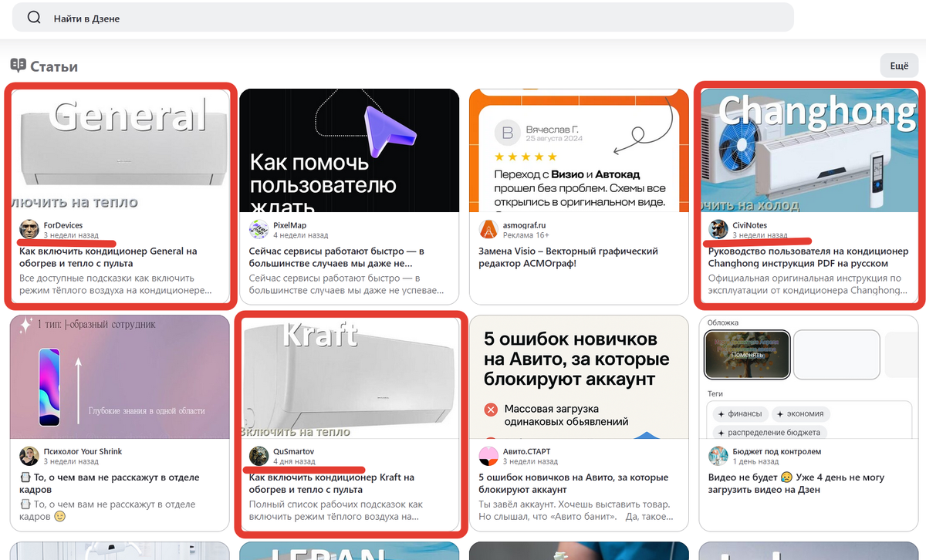Click the PixelMap channel avatar
The height and width of the screenshot is (560, 926).
(x=257, y=229)
